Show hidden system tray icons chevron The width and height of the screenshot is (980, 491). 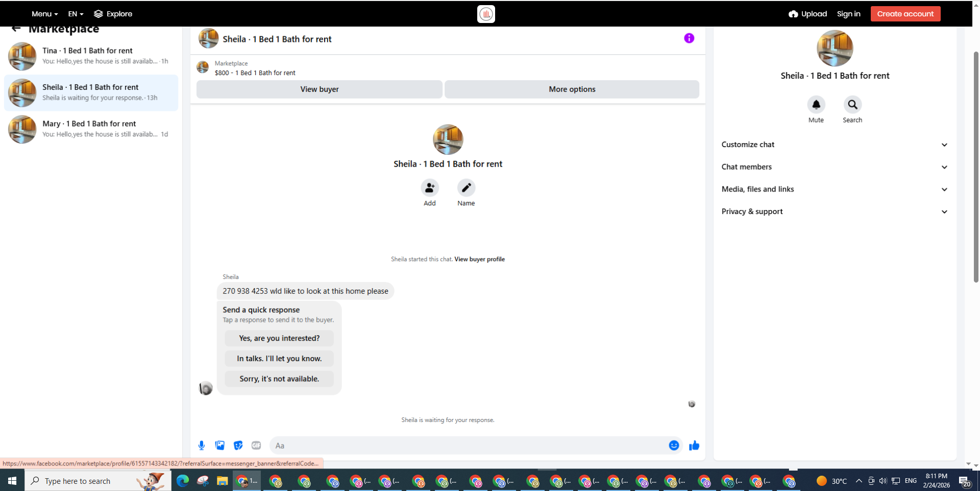click(x=859, y=481)
